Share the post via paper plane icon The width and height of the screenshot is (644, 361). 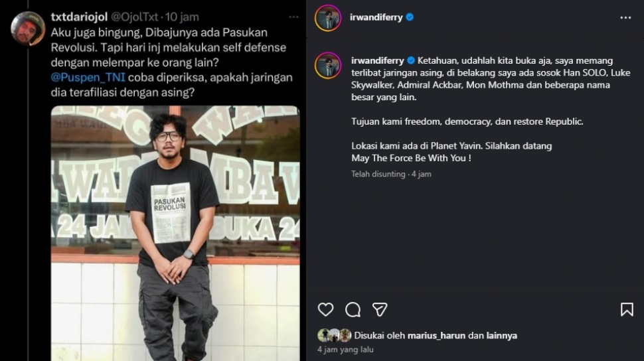tap(380, 310)
